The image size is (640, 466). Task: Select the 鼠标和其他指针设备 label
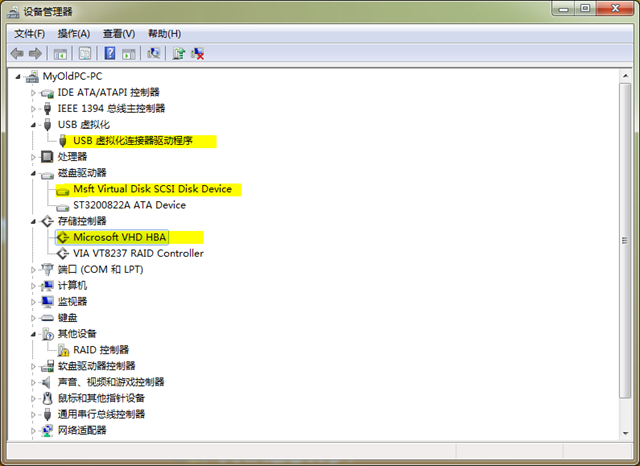(x=101, y=398)
